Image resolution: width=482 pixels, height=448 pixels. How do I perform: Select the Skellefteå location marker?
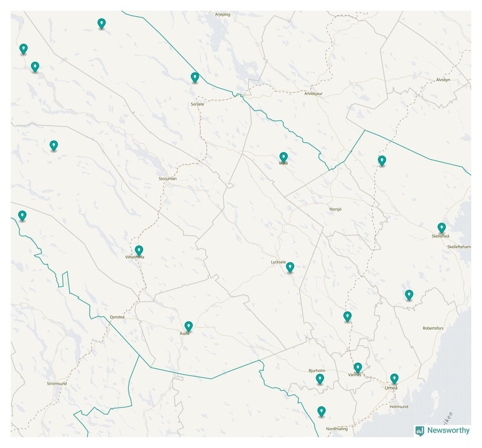[441, 228]
